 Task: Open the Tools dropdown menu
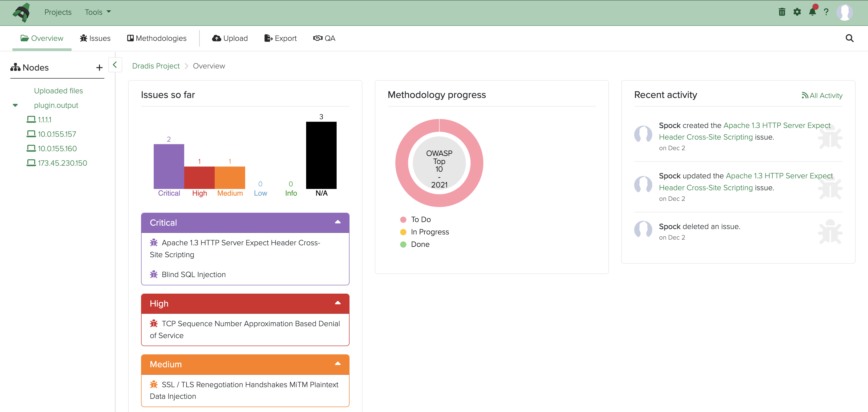[x=97, y=12]
